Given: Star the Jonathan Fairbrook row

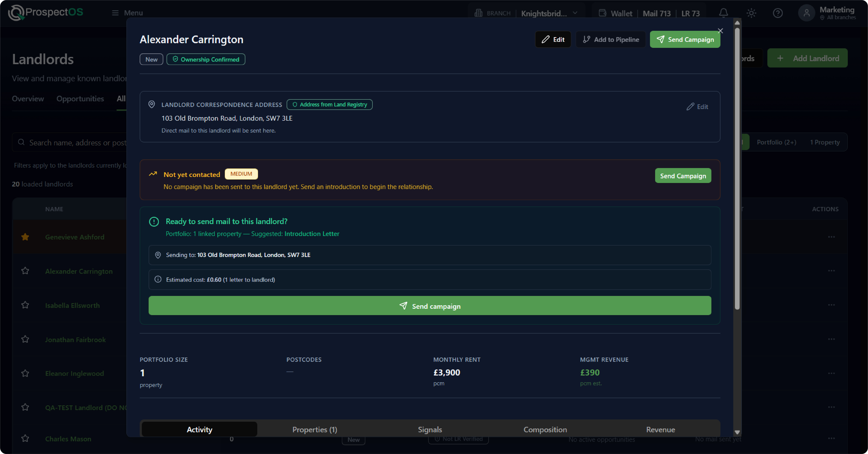Looking at the screenshot, I should (x=25, y=339).
